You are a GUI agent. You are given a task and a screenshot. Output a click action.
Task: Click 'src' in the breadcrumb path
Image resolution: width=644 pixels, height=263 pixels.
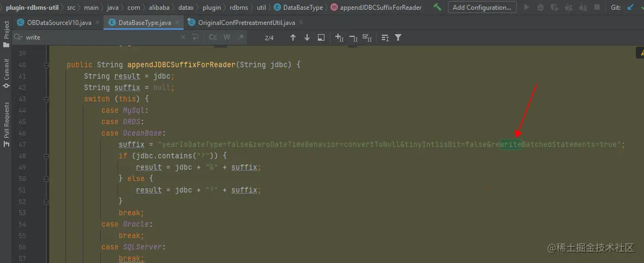tap(71, 8)
